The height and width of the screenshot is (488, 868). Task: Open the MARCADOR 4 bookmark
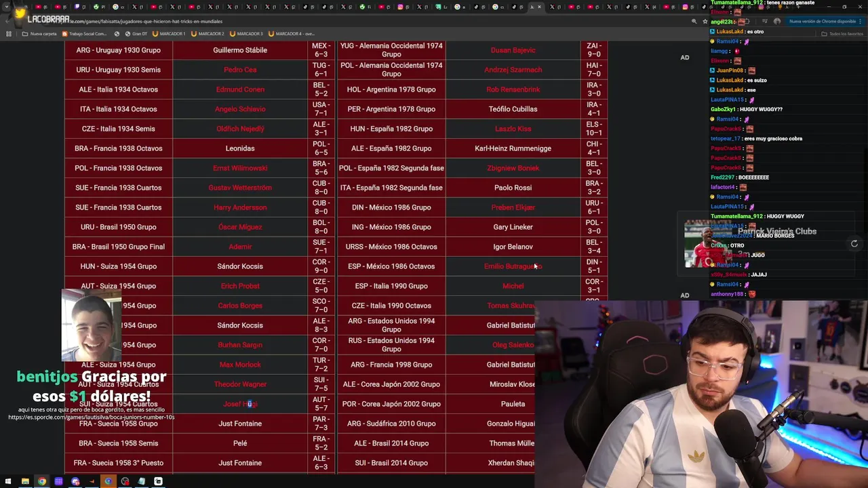292,34
